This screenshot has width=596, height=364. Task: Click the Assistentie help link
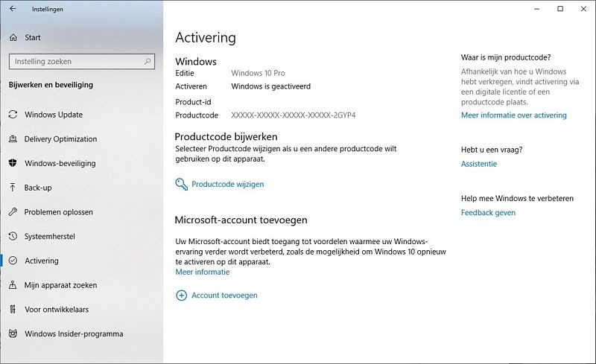478,164
